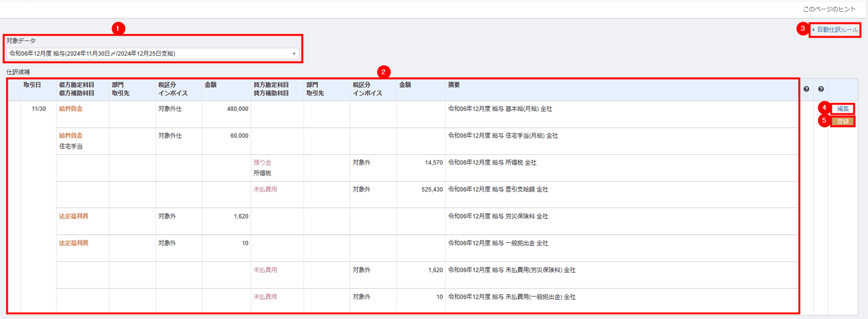
Task: Click the 摘要 column header
Action: (x=454, y=85)
